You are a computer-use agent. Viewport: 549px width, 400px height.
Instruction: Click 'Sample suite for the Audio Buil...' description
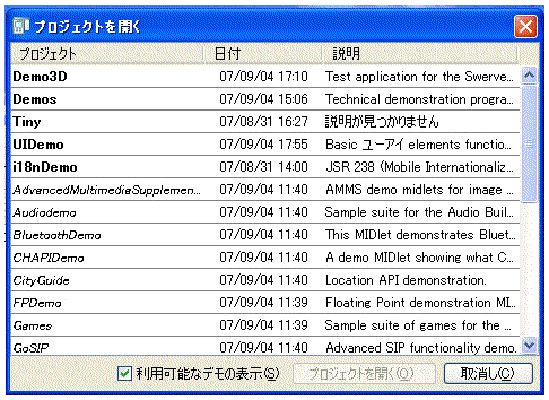pyautogui.click(x=419, y=212)
